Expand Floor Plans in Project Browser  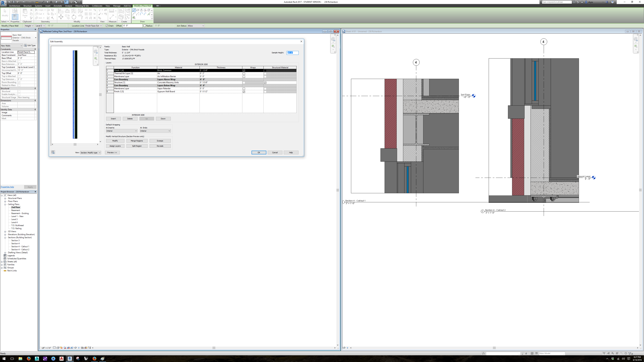tap(5, 201)
